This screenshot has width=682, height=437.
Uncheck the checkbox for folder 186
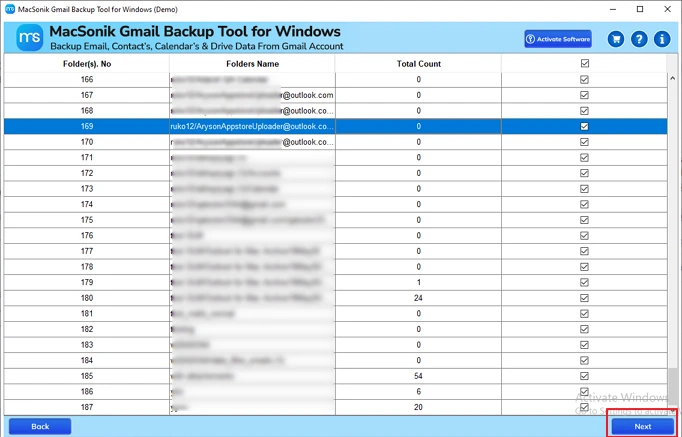pyautogui.click(x=585, y=392)
